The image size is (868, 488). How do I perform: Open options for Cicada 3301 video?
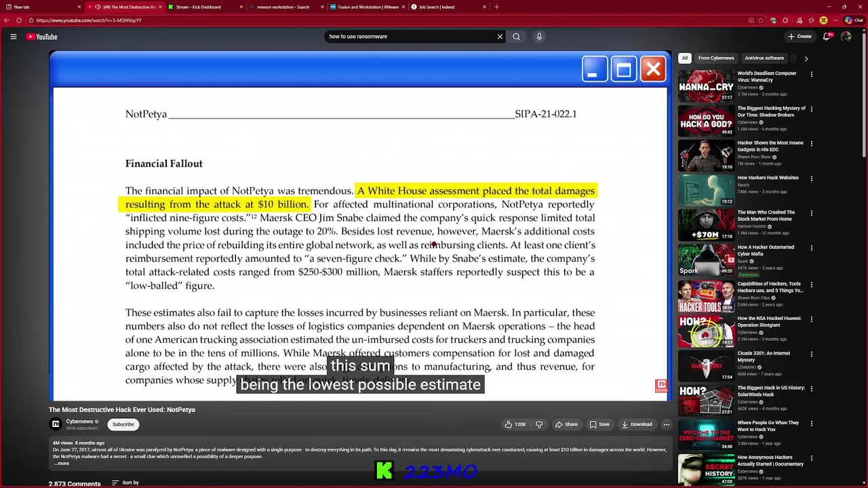pyautogui.click(x=811, y=354)
